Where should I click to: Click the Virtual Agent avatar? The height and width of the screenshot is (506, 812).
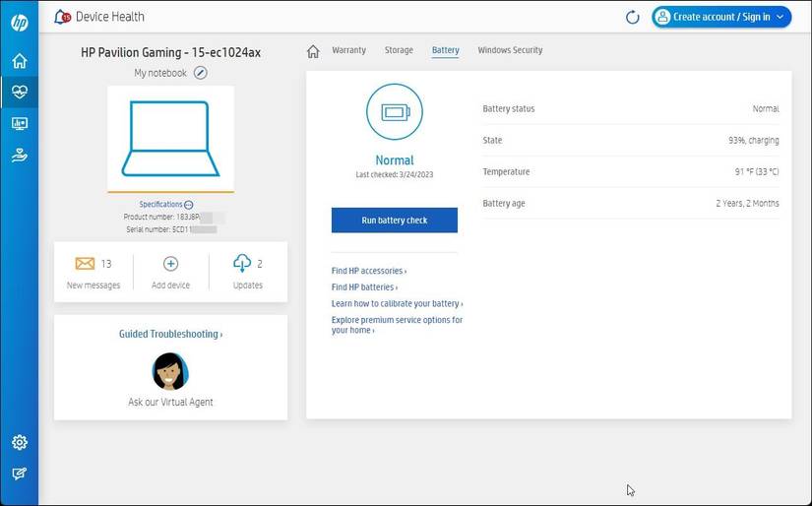click(170, 371)
